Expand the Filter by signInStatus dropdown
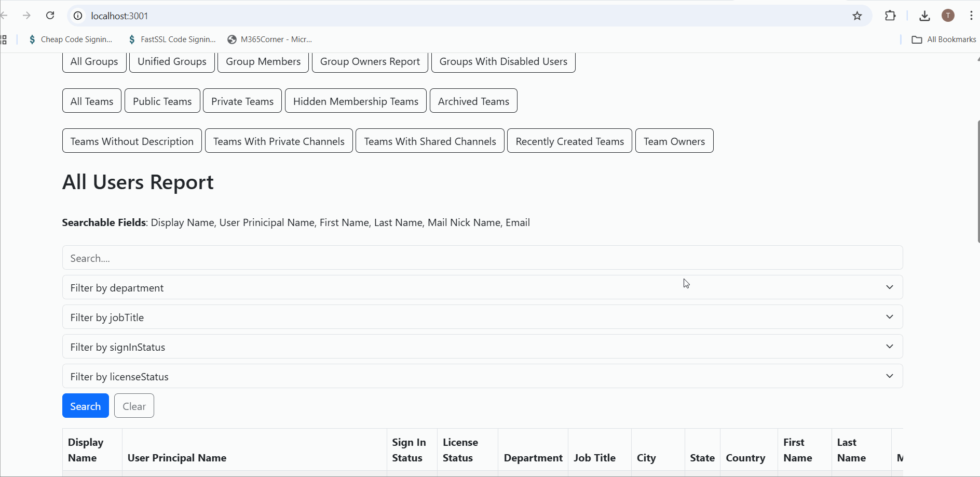Image resolution: width=980 pixels, height=477 pixels. tap(482, 347)
